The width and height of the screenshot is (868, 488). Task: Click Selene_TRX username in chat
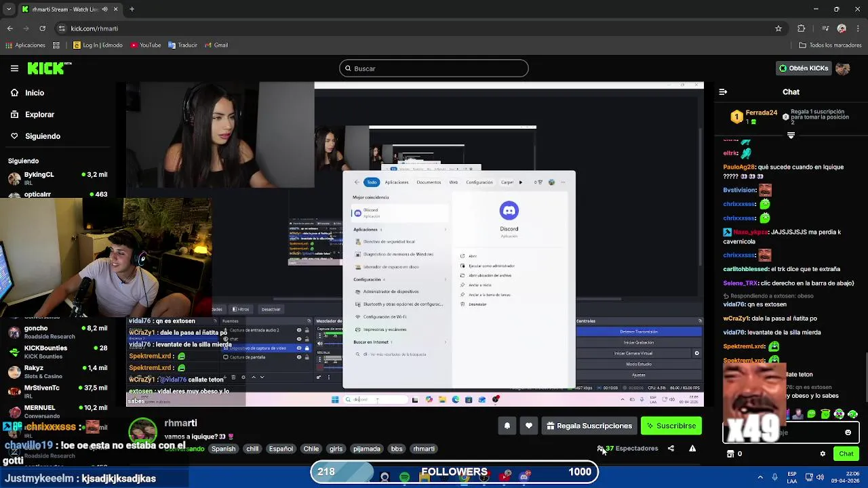pyautogui.click(x=740, y=283)
